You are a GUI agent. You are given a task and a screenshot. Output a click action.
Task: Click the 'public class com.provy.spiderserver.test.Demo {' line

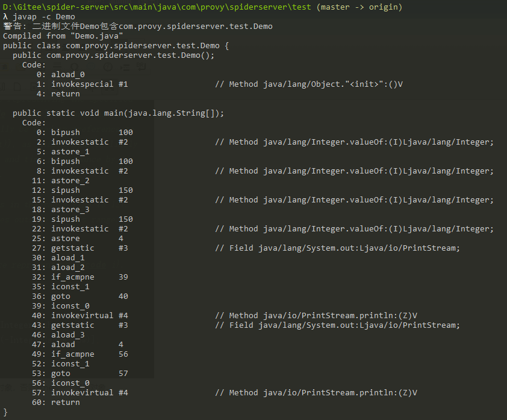116,46
